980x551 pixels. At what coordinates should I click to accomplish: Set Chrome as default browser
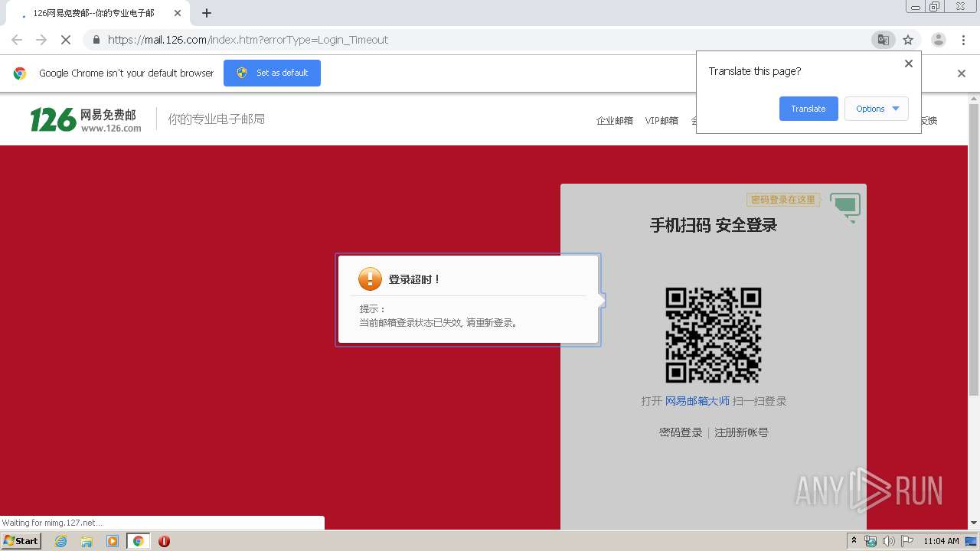click(272, 73)
